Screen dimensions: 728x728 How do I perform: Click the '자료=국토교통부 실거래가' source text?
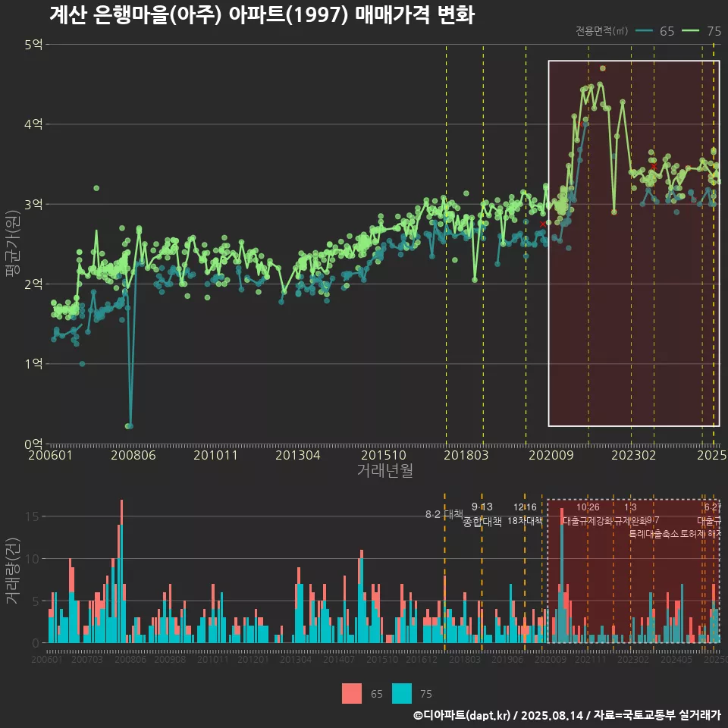point(657,715)
